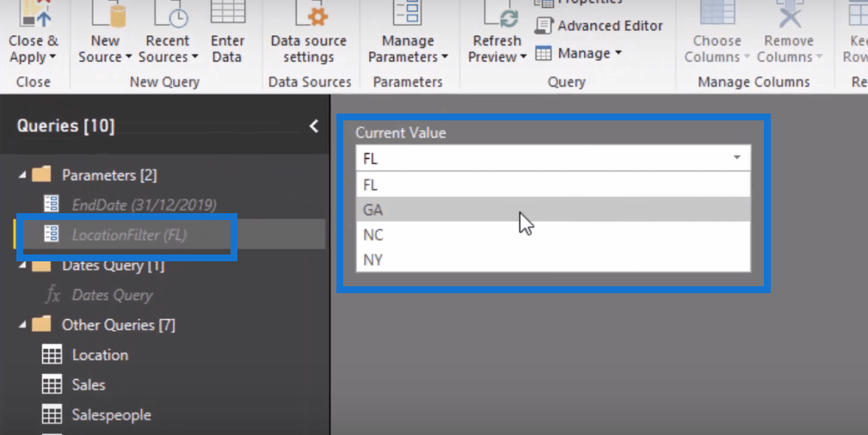Click the Parameters folder icon
This screenshot has width=868, height=435.
(x=41, y=175)
